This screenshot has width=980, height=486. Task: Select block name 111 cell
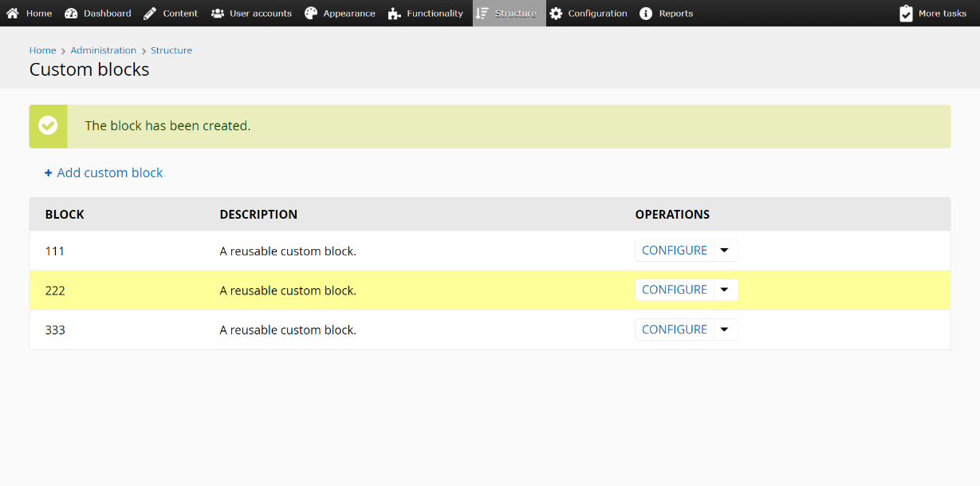coord(55,251)
